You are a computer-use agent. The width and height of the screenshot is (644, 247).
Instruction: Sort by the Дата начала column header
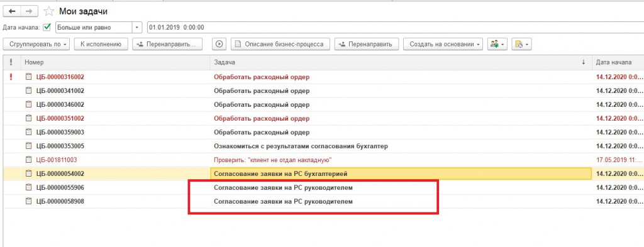click(x=618, y=62)
